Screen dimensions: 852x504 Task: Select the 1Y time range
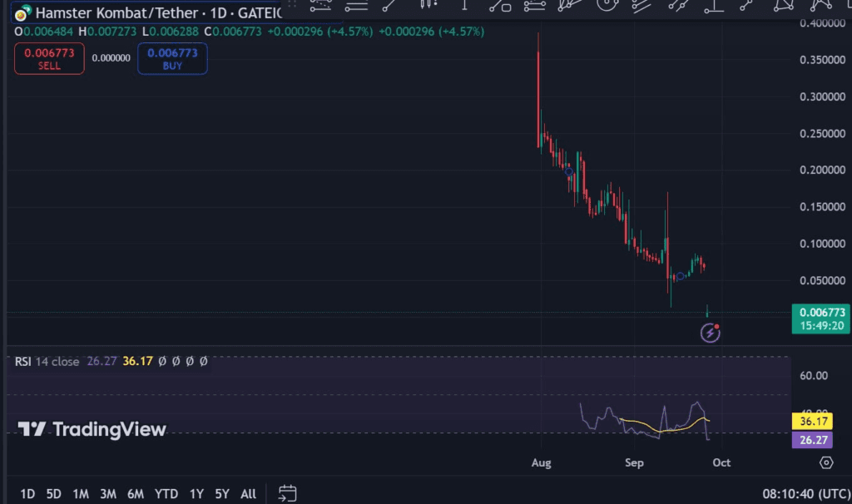point(196,494)
